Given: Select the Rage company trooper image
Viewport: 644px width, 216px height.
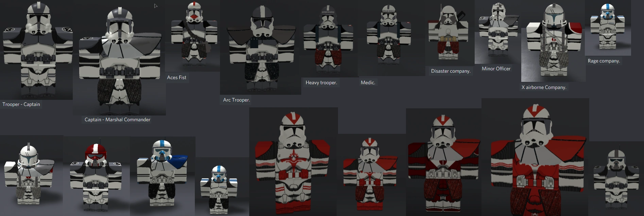Looking at the screenshot, I should click(x=608, y=28).
